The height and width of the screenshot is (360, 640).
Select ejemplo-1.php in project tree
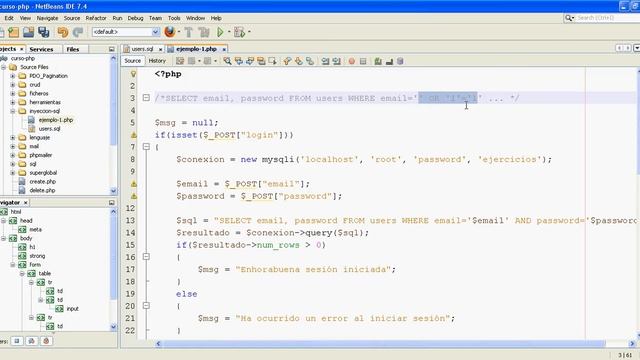pyautogui.click(x=56, y=120)
